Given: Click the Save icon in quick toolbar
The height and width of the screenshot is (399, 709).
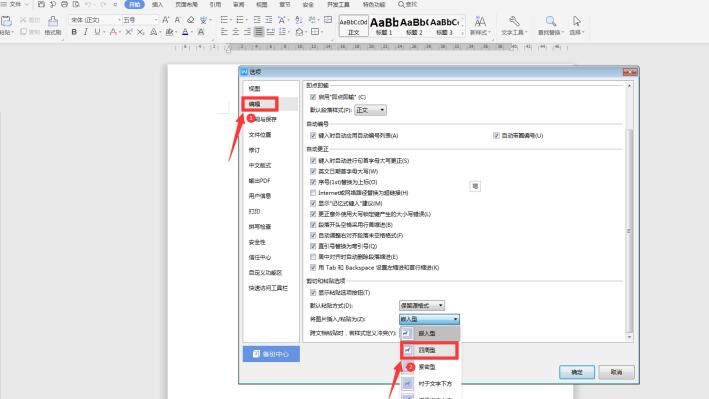Looking at the screenshot, I should click(41, 5).
